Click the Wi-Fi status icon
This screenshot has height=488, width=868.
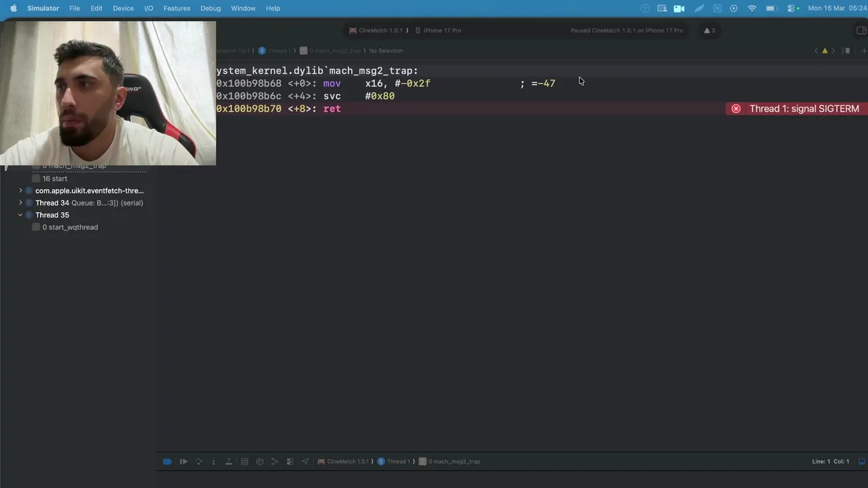pos(751,8)
